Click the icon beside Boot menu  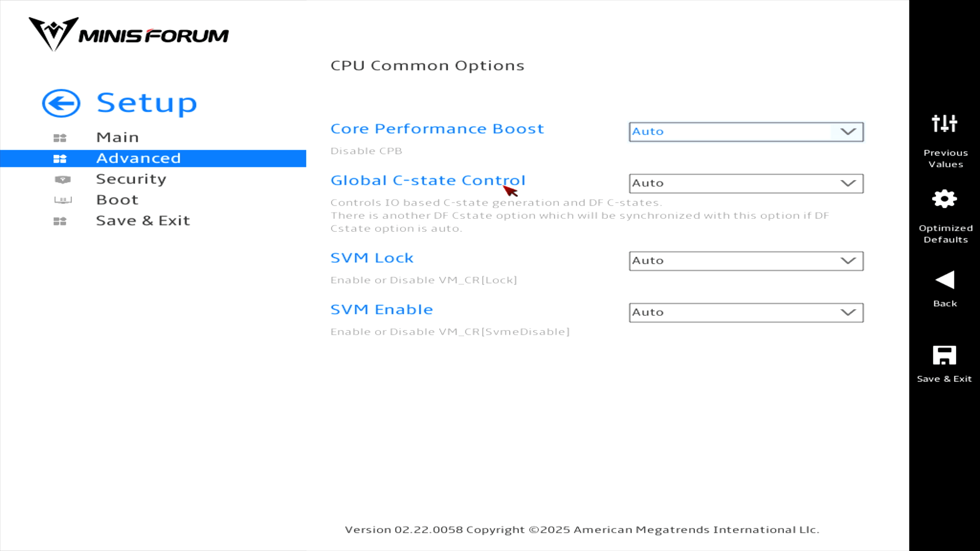(63, 200)
